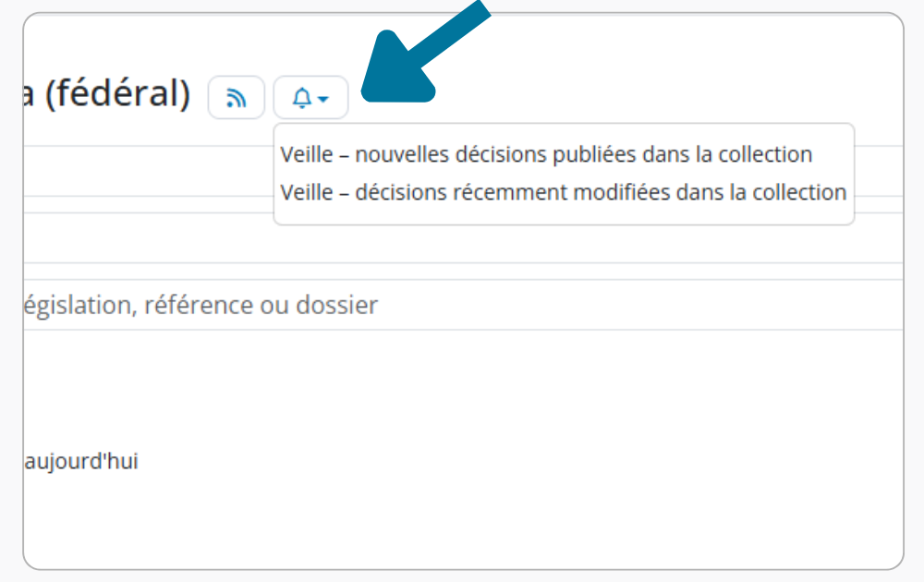The width and height of the screenshot is (924, 582).
Task: Select "Veille – nouvelles décisions publiées dans la collection"
Action: [x=546, y=154]
